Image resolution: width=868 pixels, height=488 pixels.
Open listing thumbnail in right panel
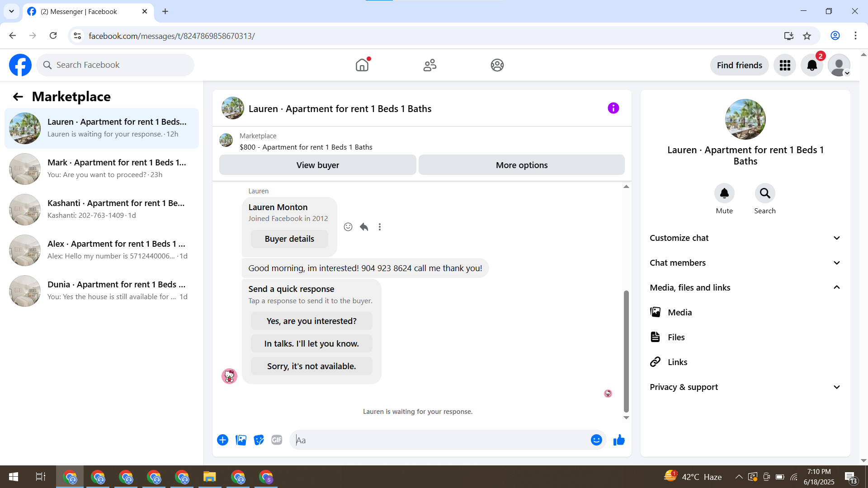745,119
